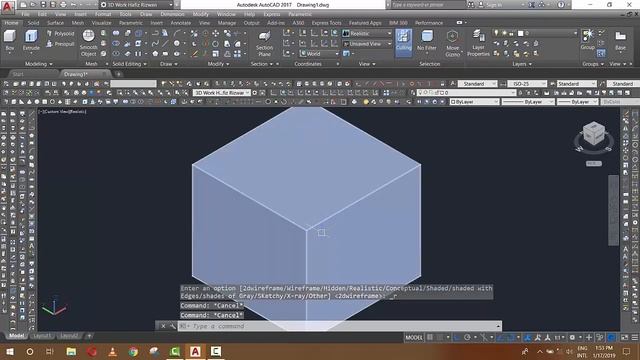The height and width of the screenshot is (360, 640).
Task: Open File Explorer from taskbar
Action: pos(71,351)
